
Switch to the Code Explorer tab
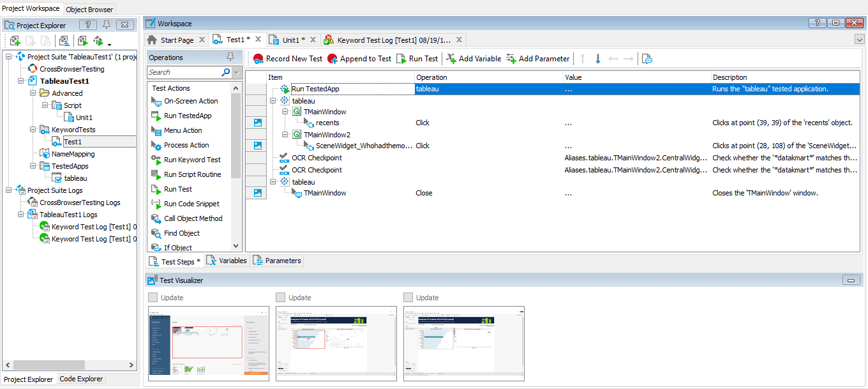click(x=81, y=379)
